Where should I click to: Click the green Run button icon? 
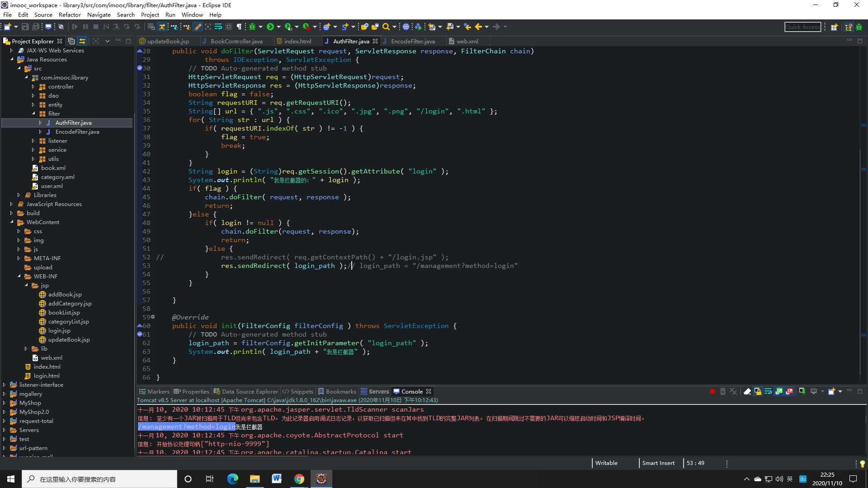tap(270, 27)
